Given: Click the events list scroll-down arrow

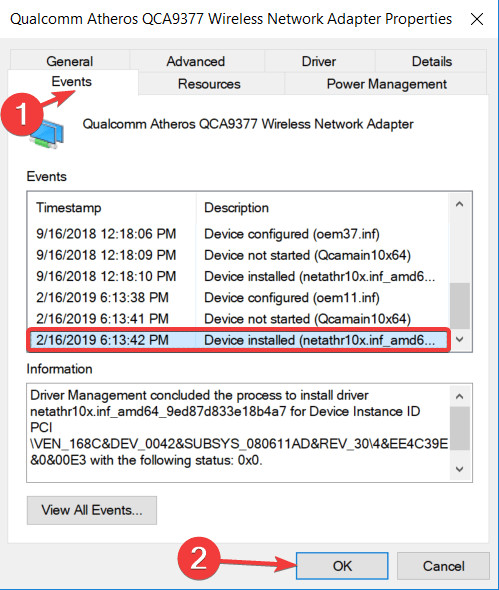Looking at the screenshot, I should click(x=459, y=339).
